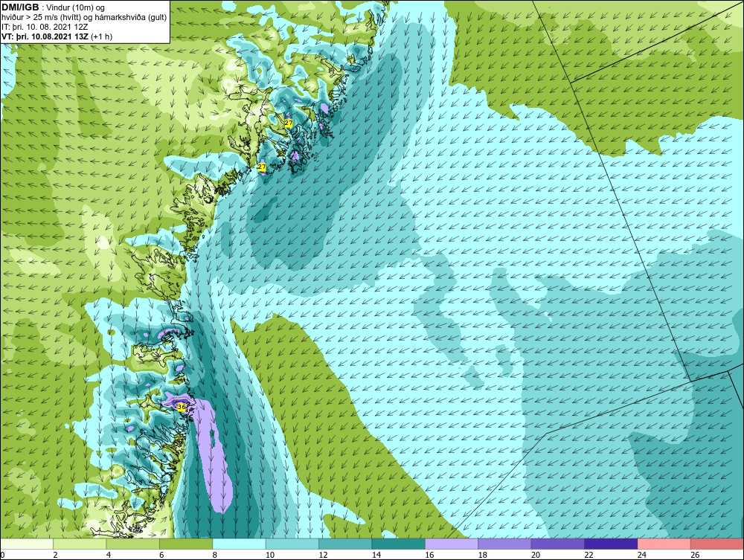Click the legend scale number 8
Screen dimensions: 744x560
215,555
